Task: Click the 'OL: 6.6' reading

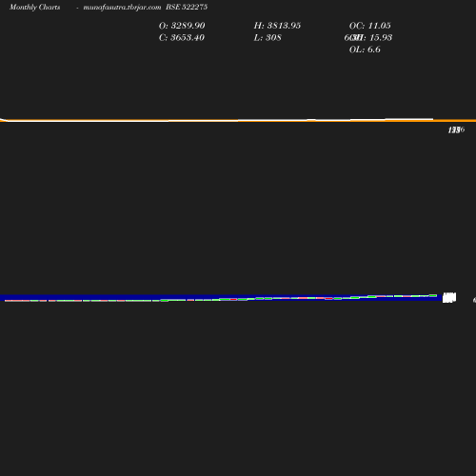Action: (365, 50)
